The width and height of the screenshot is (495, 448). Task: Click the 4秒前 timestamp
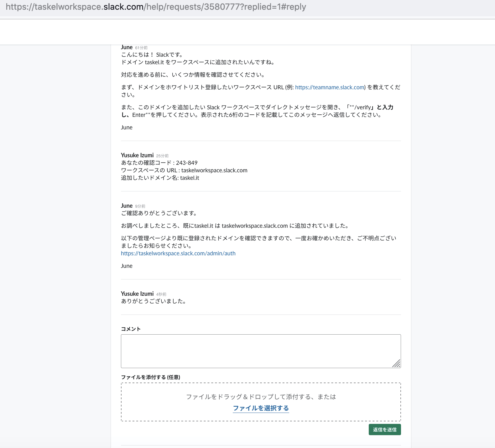click(161, 294)
